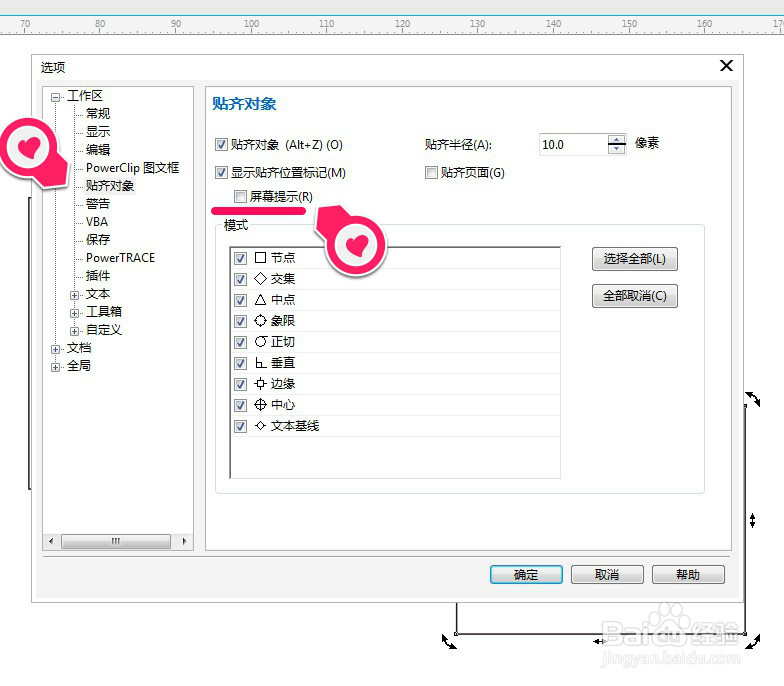Decrease 贴齐半径 with down arrow
This screenshot has width=784, height=686.
tap(617, 150)
